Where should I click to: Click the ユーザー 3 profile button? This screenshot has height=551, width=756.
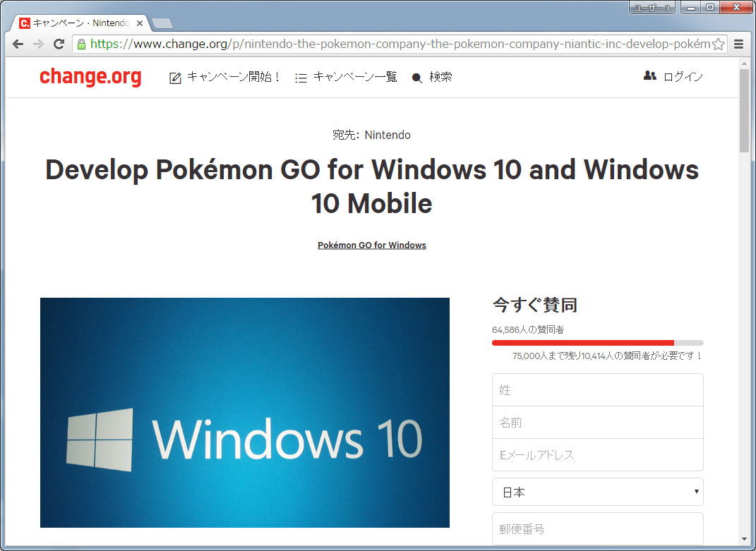pos(652,8)
